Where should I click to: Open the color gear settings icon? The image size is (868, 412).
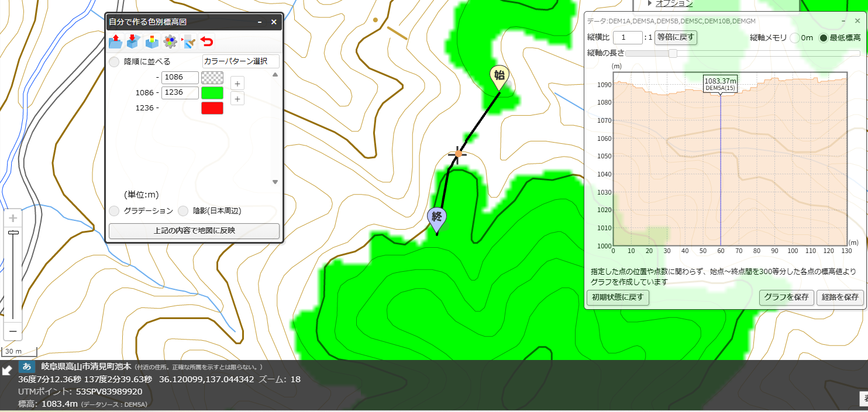[170, 41]
